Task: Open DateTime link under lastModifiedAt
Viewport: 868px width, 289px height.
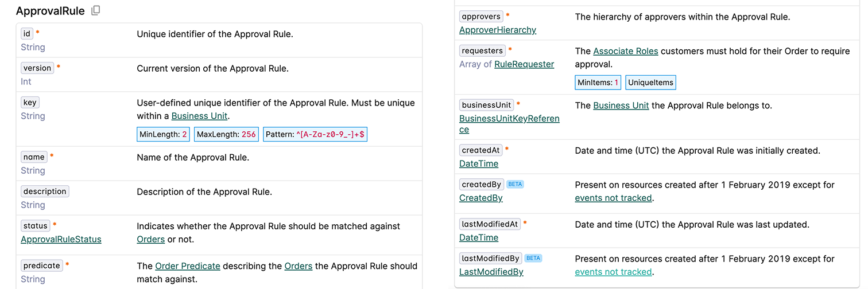Action: [x=479, y=238]
